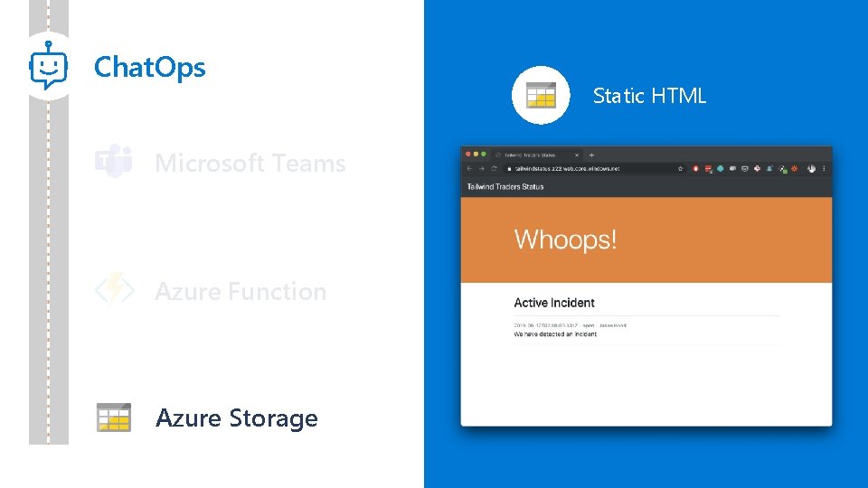
Task: Click the incident timestamp line
Action: (x=571, y=326)
